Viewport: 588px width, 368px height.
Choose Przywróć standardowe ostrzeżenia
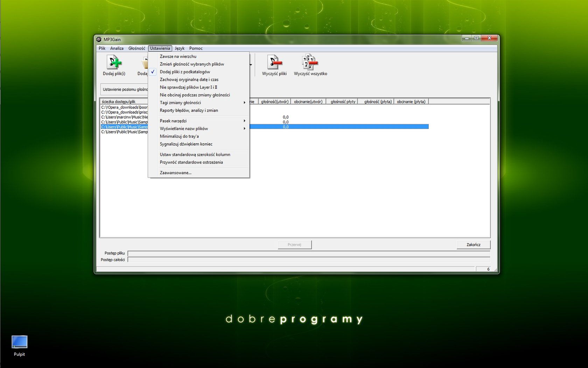pyautogui.click(x=199, y=162)
